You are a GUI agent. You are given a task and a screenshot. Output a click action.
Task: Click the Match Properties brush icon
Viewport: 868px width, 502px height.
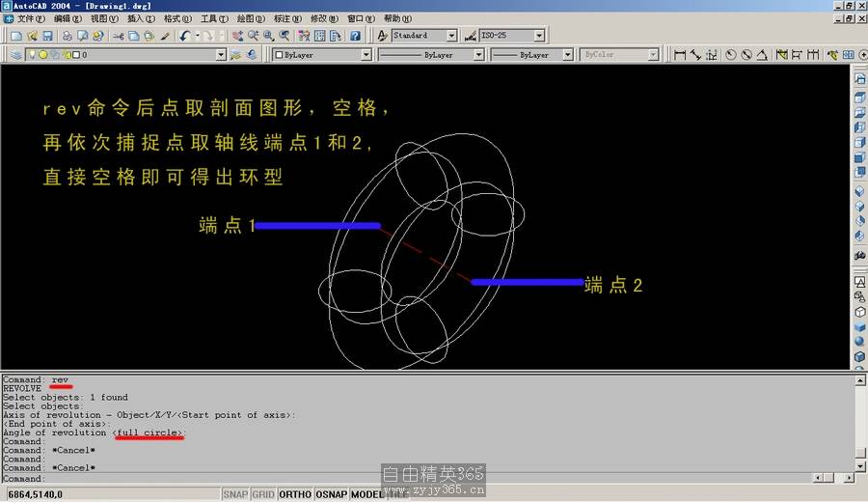pyautogui.click(x=165, y=36)
